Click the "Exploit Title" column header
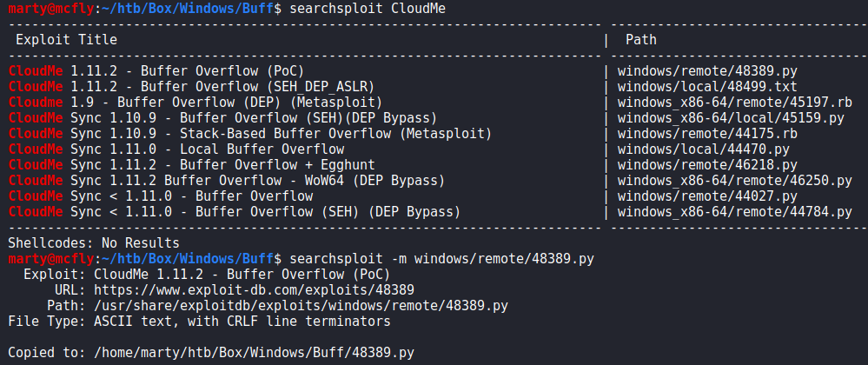Viewport: 868px width, 365px height. pyautogui.click(x=66, y=39)
